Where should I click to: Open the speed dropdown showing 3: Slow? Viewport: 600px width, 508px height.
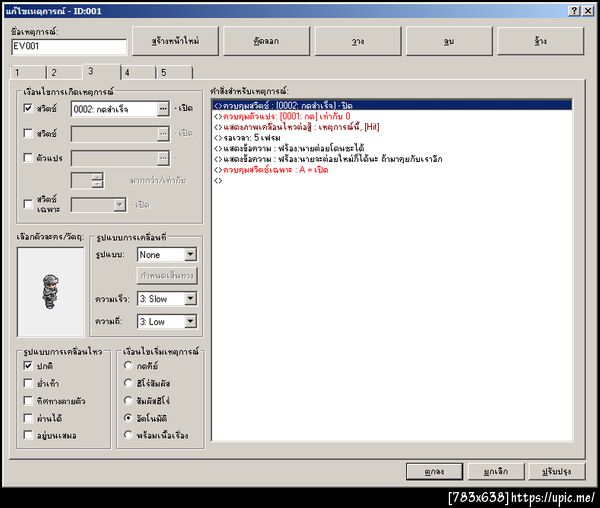click(190, 299)
